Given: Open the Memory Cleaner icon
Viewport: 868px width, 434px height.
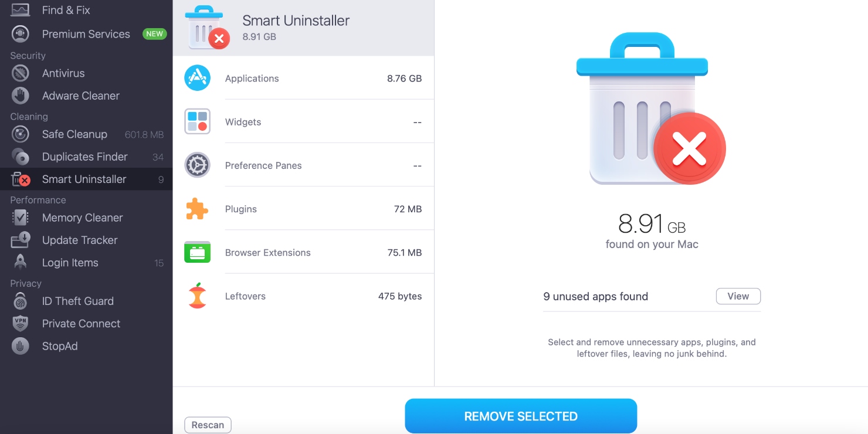Looking at the screenshot, I should coord(21,218).
